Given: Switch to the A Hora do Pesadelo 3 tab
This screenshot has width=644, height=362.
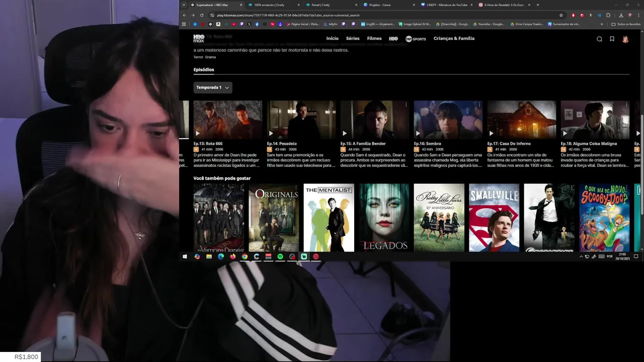Looking at the screenshot, I should click(x=504, y=5).
